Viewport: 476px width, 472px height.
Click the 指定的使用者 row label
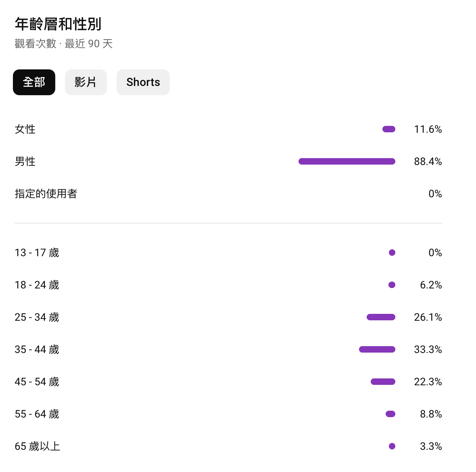pos(46,194)
